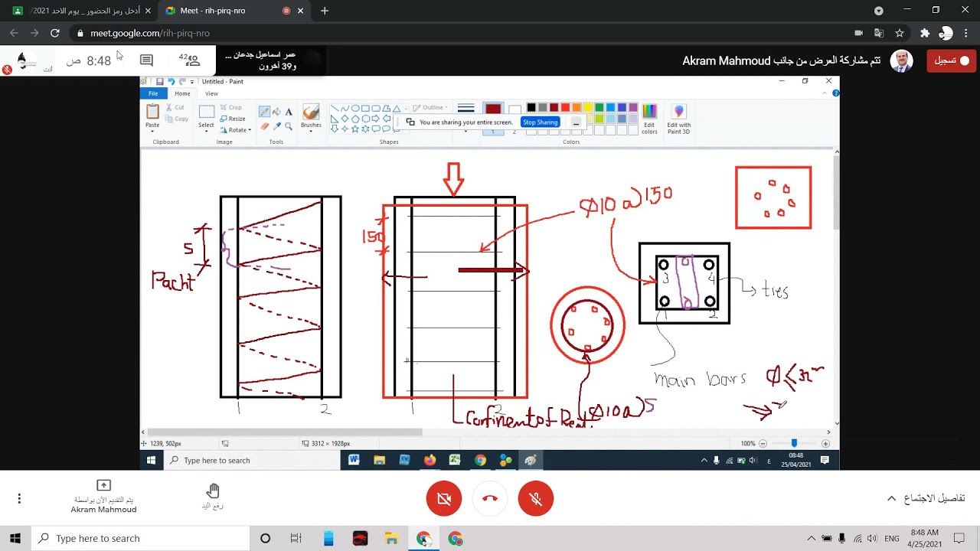980x551 pixels.
Task: Click Stop Sharing button
Action: [540, 122]
